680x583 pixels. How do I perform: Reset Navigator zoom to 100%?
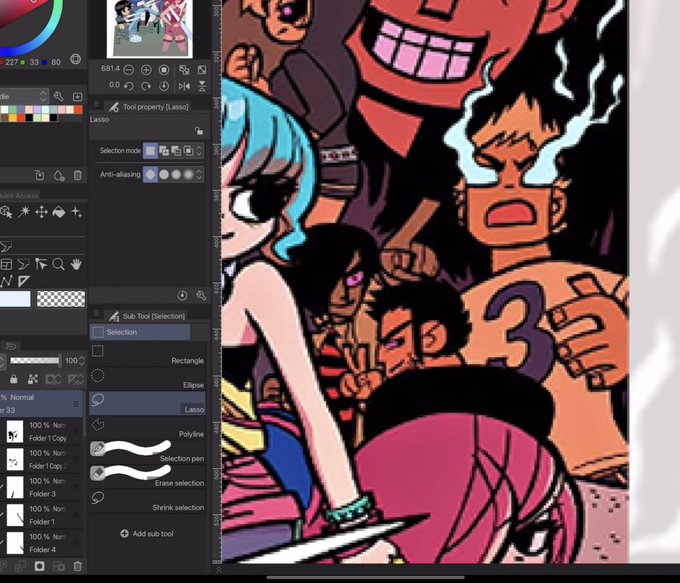click(x=163, y=69)
